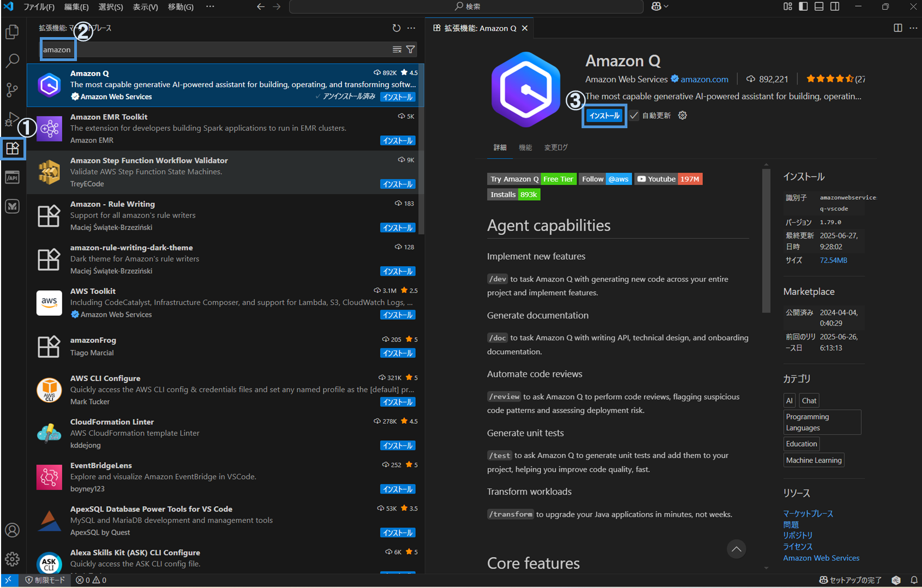The image size is (922, 588).
Task: Click the 72.54MB size link
Action: click(x=833, y=260)
